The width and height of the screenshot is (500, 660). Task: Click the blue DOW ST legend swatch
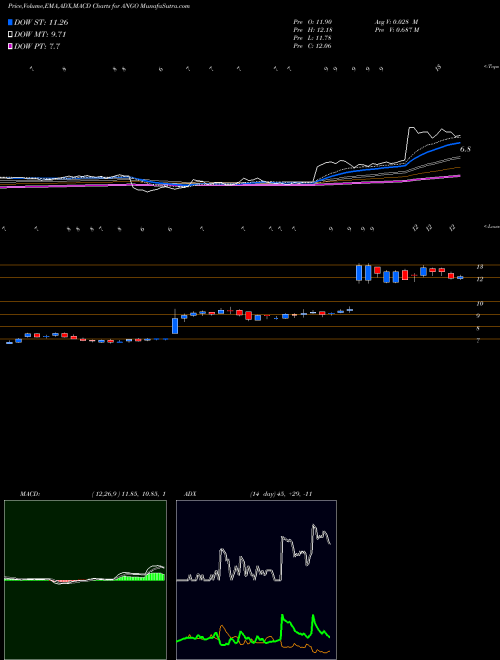[11, 23]
